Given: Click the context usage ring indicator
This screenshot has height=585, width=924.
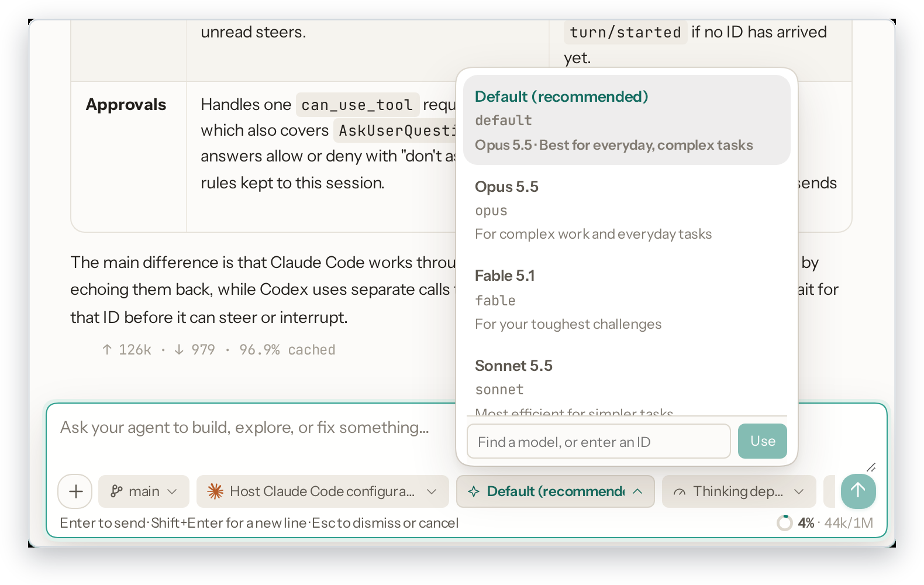Looking at the screenshot, I should click(x=784, y=522).
